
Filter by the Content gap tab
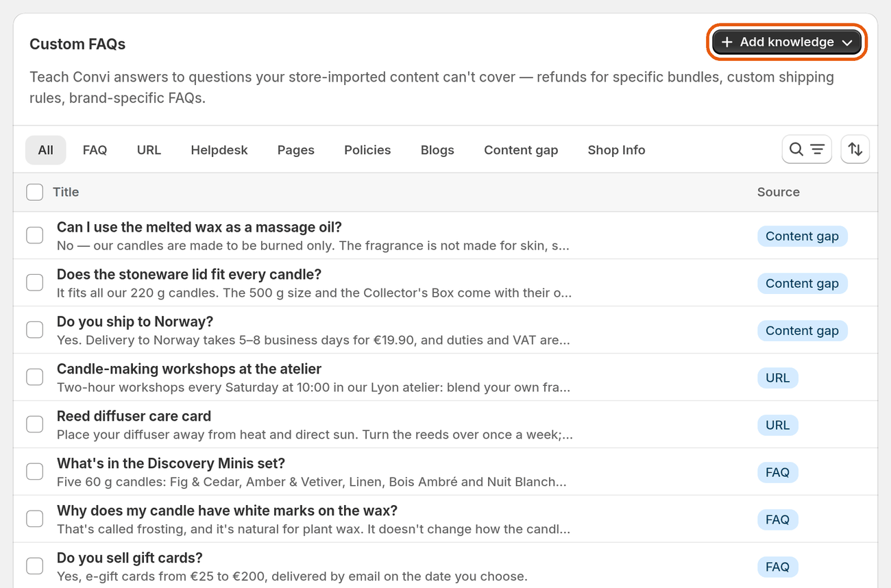(521, 150)
